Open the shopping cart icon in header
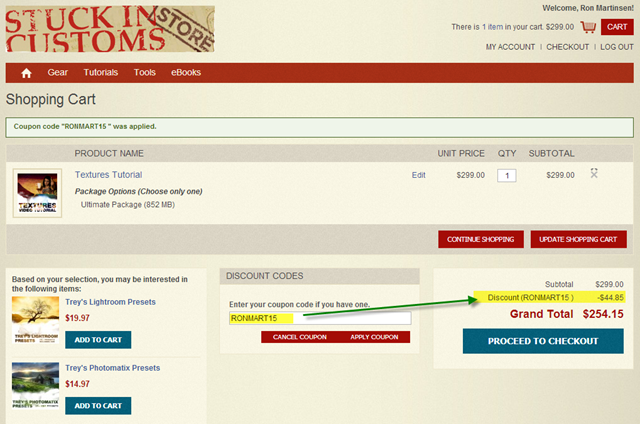640x424 pixels. coord(588,27)
